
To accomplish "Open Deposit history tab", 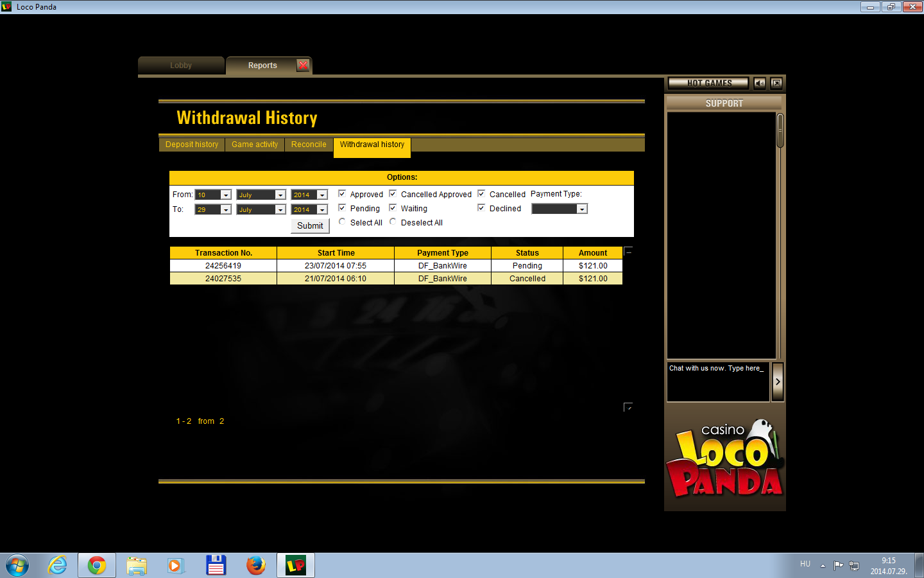I will [192, 144].
